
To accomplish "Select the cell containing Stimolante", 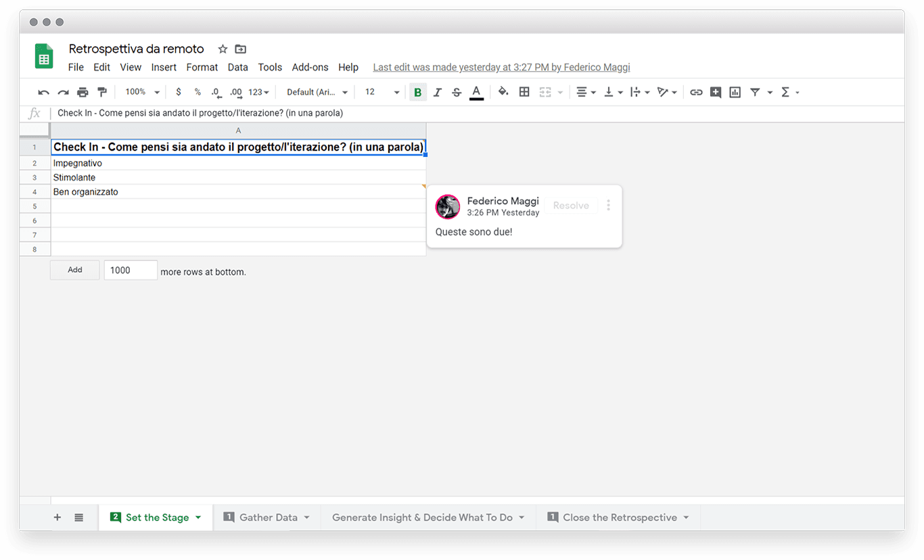I will pyautogui.click(x=238, y=178).
